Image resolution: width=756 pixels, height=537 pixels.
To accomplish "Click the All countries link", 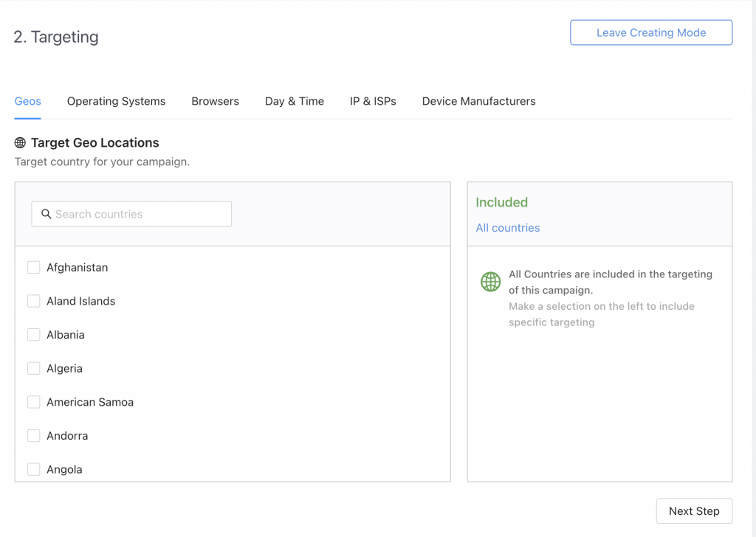I will point(508,228).
